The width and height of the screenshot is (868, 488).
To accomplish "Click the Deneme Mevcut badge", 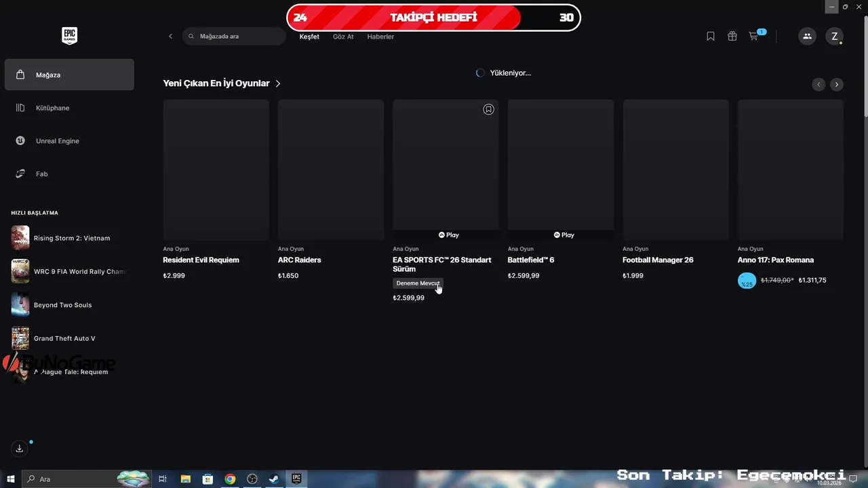I will pos(418,283).
